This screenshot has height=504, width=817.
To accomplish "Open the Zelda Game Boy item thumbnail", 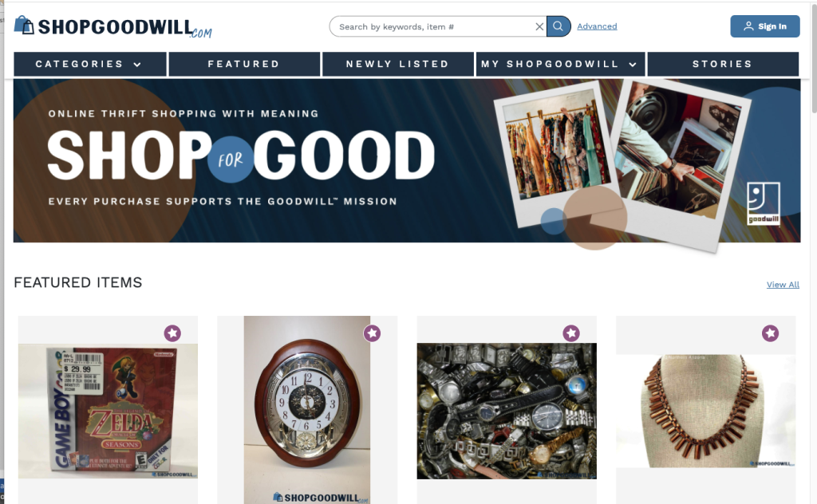I will click(108, 411).
